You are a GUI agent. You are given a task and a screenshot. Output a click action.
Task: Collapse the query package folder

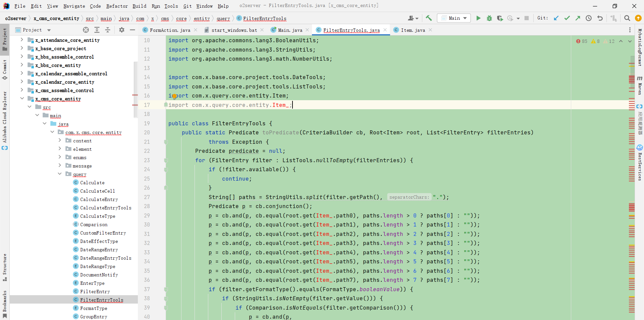coord(60,174)
